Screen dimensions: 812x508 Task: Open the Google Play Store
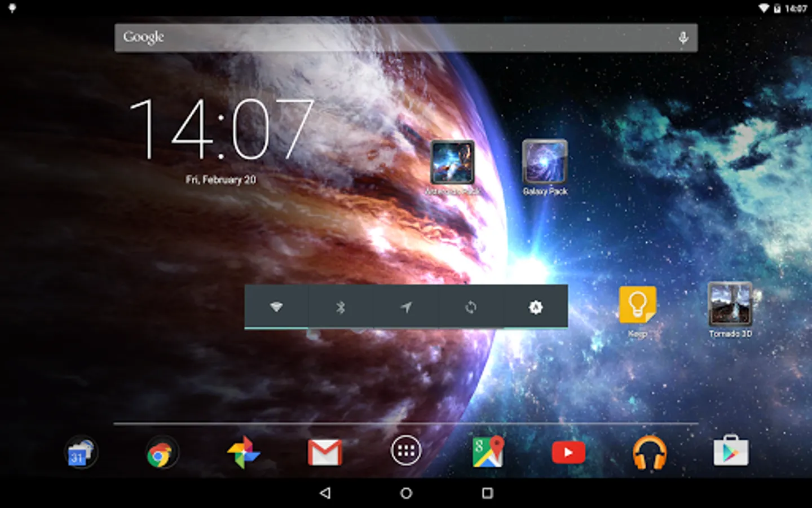[731, 451]
